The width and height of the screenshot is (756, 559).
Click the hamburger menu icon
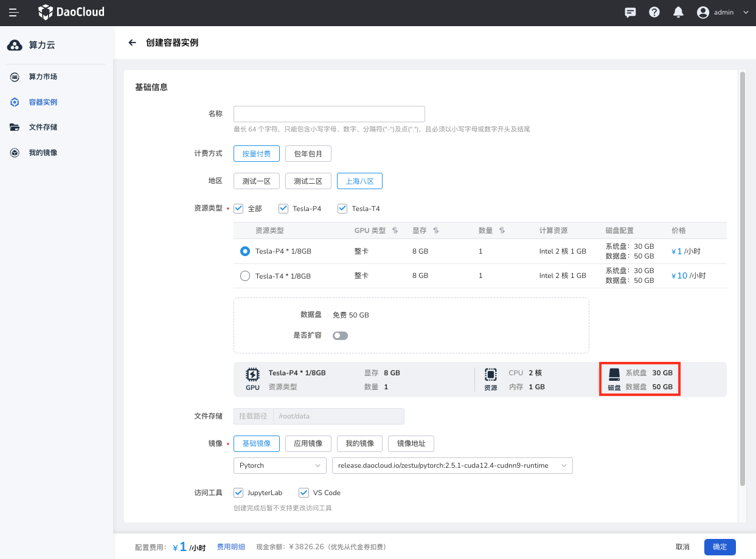(13, 12)
